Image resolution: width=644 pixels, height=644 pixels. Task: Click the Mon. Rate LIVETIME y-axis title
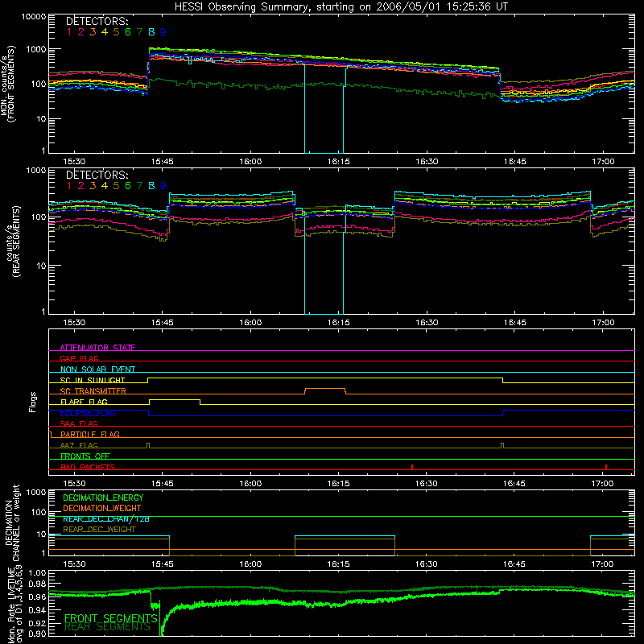click(15, 606)
